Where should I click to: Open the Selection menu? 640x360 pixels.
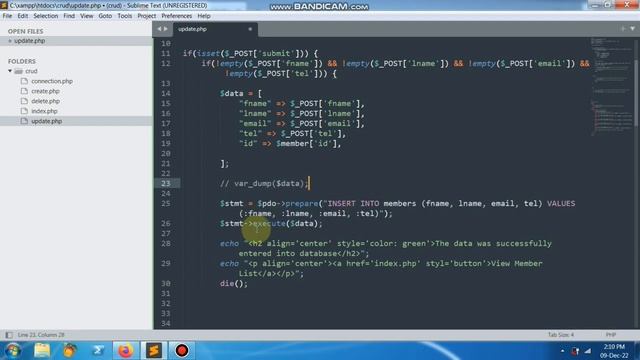(x=46, y=16)
